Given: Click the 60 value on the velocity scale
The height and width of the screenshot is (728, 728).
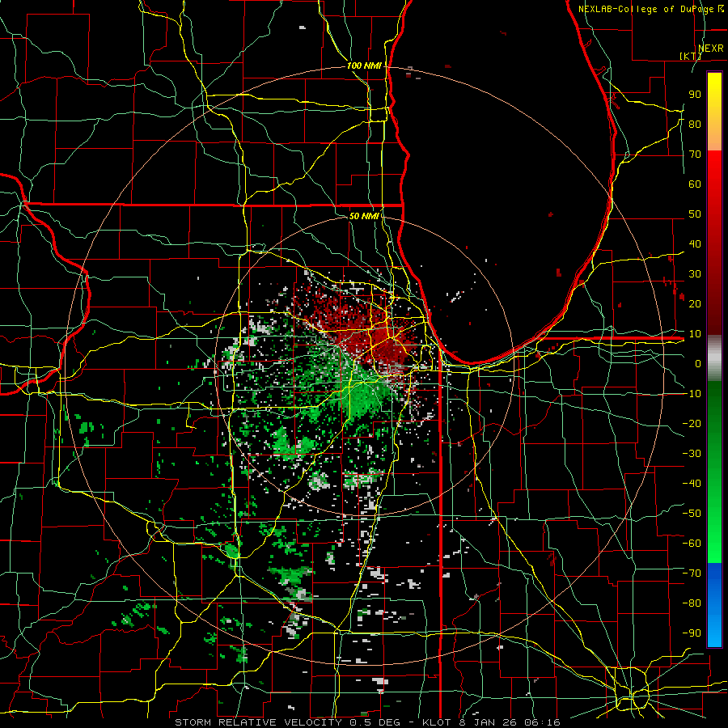Looking at the screenshot, I should [x=695, y=184].
